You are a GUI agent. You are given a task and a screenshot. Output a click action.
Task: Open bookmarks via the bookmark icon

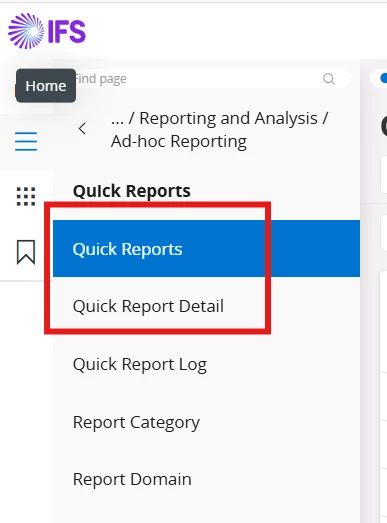26,252
